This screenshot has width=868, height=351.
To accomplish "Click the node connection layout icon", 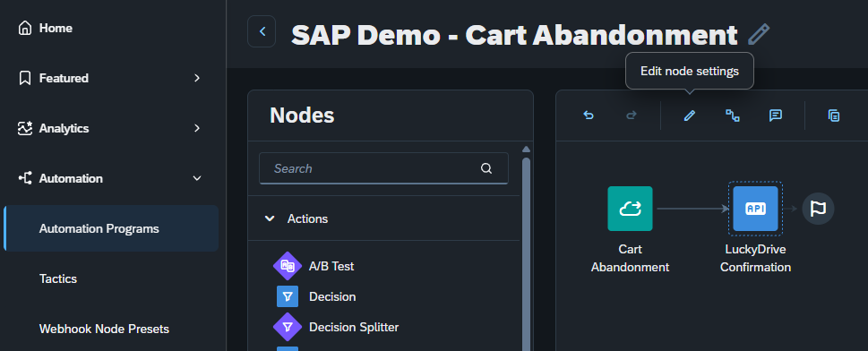I will point(733,116).
